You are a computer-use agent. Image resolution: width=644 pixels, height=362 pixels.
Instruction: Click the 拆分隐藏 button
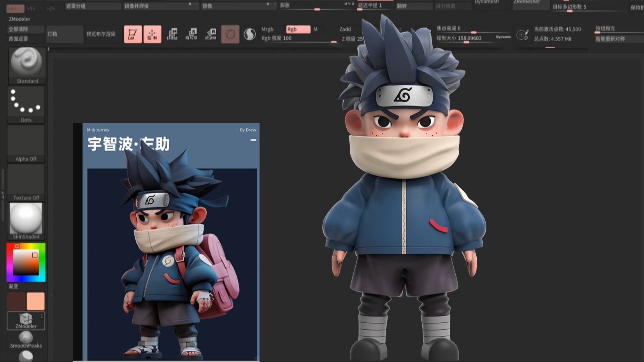(453, 6)
